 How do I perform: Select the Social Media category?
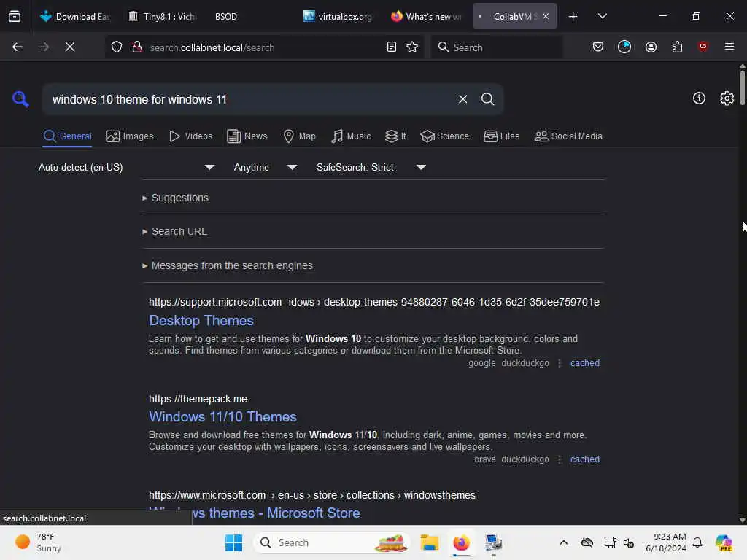click(568, 136)
